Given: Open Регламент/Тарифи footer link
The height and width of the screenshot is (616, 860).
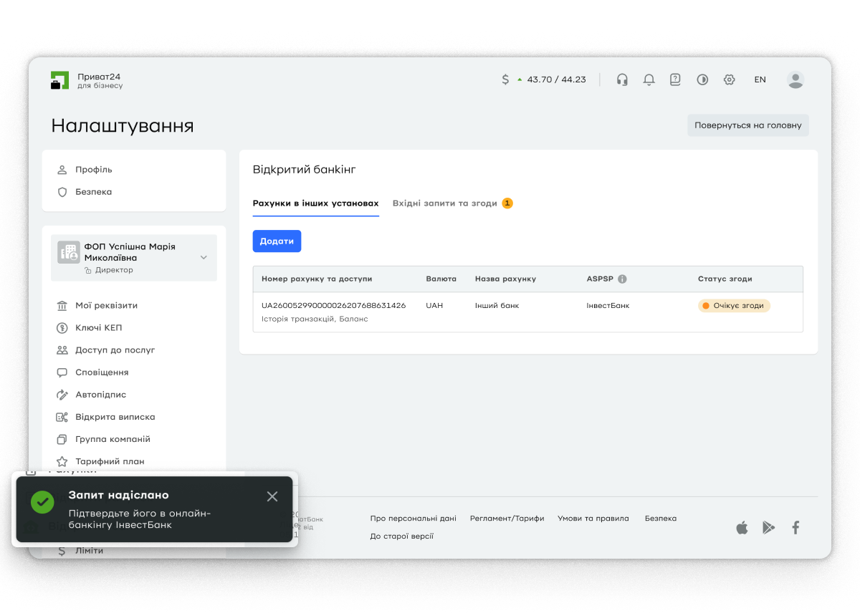Looking at the screenshot, I should click(507, 519).
